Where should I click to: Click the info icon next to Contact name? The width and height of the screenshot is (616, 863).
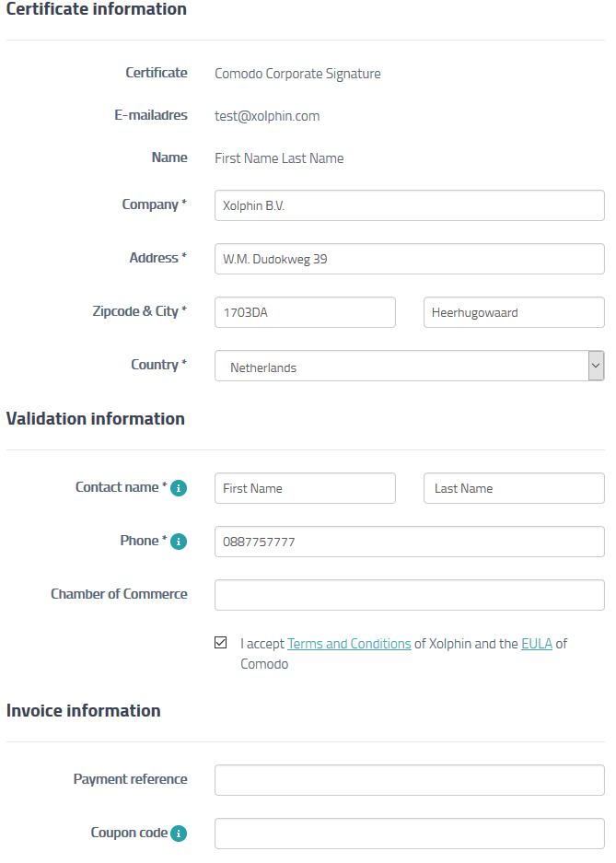point(178,487)
